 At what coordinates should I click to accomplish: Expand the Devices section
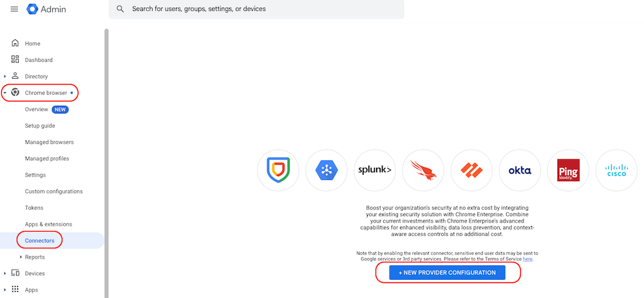(x=5, y=273)
